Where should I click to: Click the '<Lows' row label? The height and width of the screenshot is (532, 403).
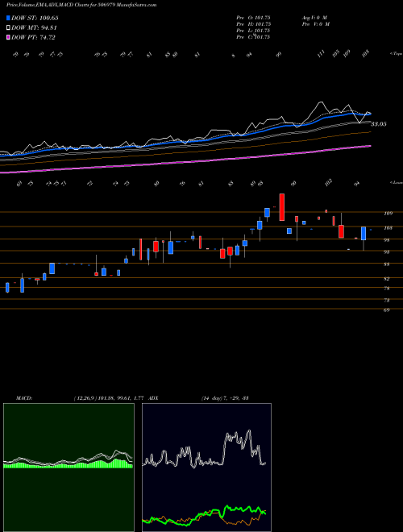(x=396, y=182)
